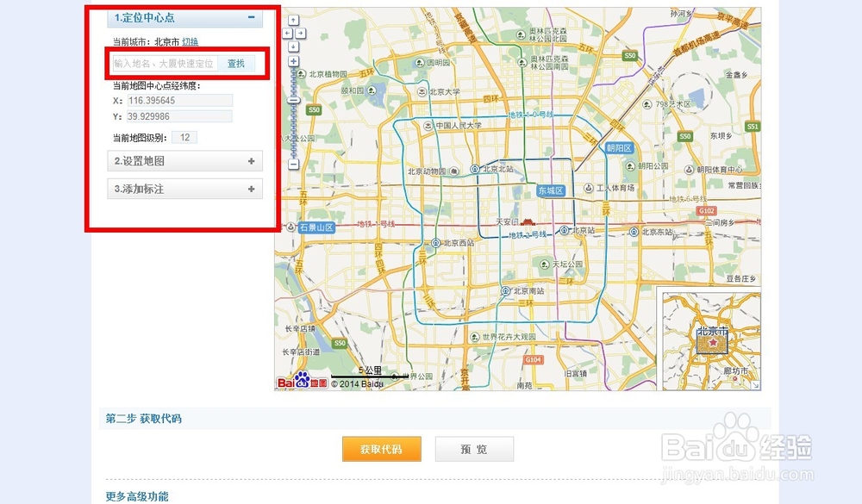Click the 东城区 district label

coord(551,190)
